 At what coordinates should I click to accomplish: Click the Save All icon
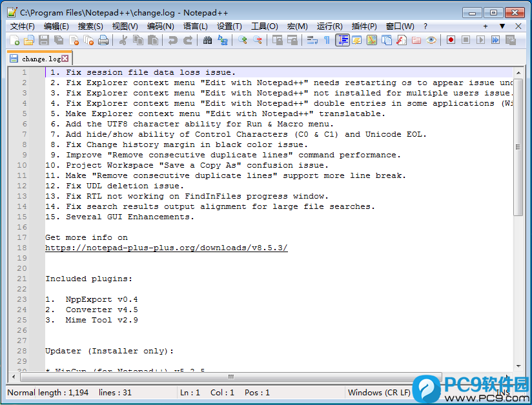point(59,41)
